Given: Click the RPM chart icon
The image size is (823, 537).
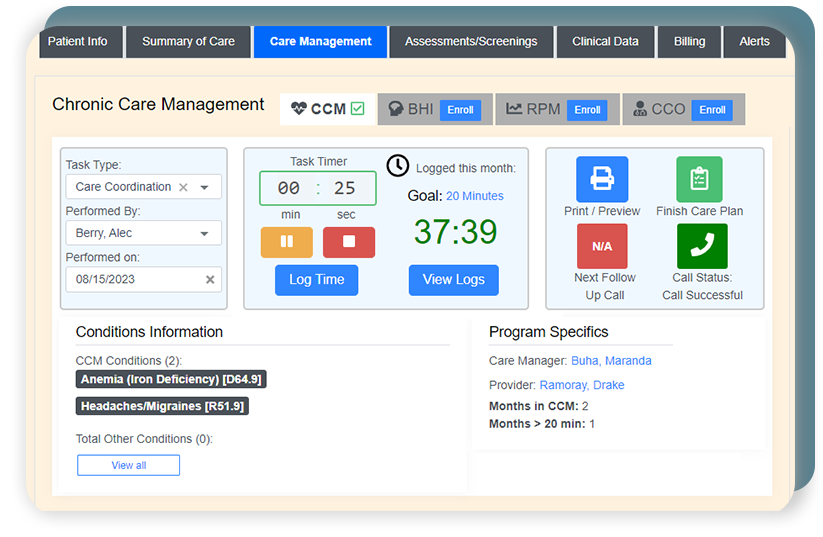Looking at the screenshot, I should 514,109.
